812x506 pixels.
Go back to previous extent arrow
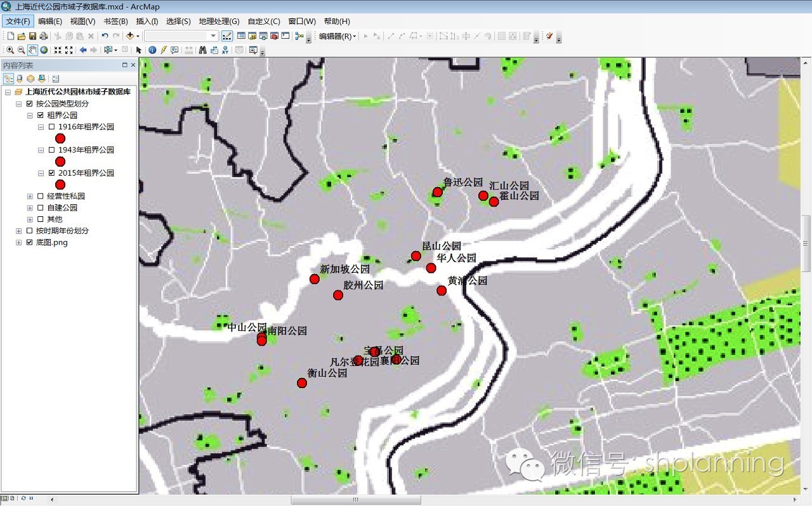click(x=83, y=50)
